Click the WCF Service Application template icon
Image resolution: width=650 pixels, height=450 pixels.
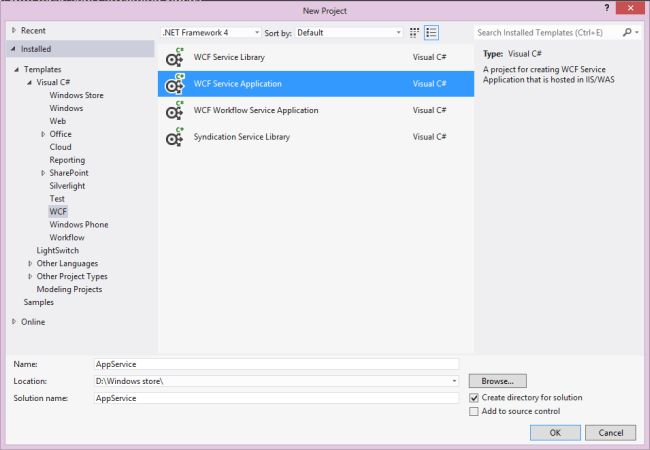coord(175,84)
